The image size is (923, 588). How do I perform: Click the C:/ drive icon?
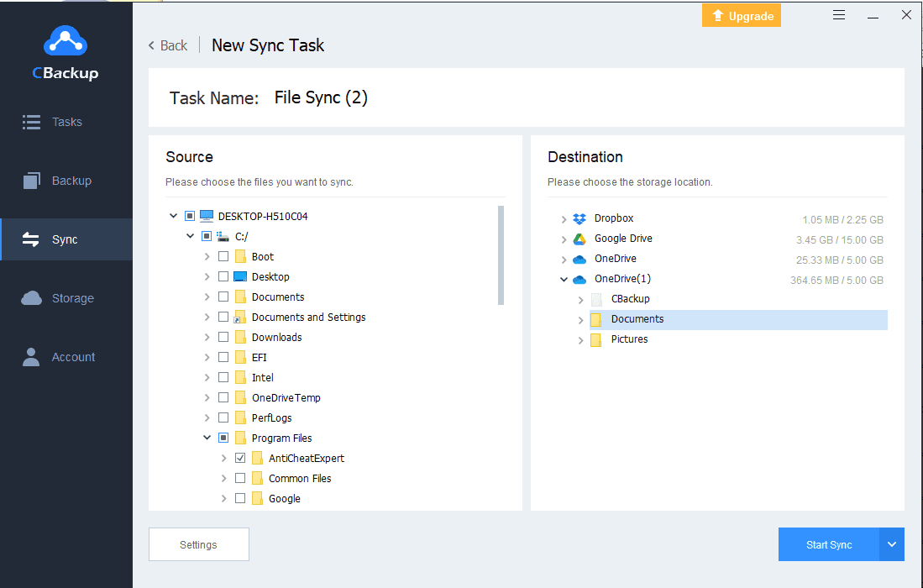[x=223, y=236]
